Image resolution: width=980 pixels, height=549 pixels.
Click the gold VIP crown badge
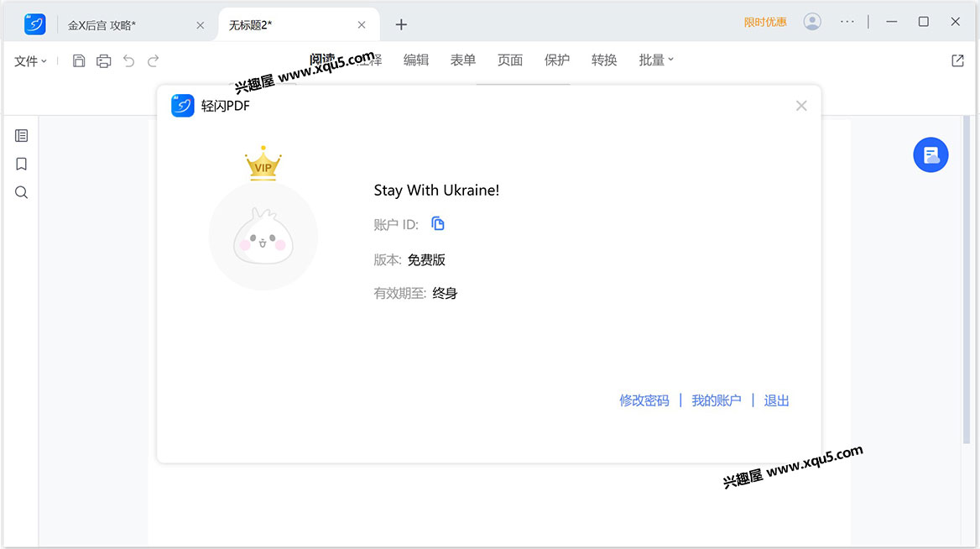pos(263,164)
